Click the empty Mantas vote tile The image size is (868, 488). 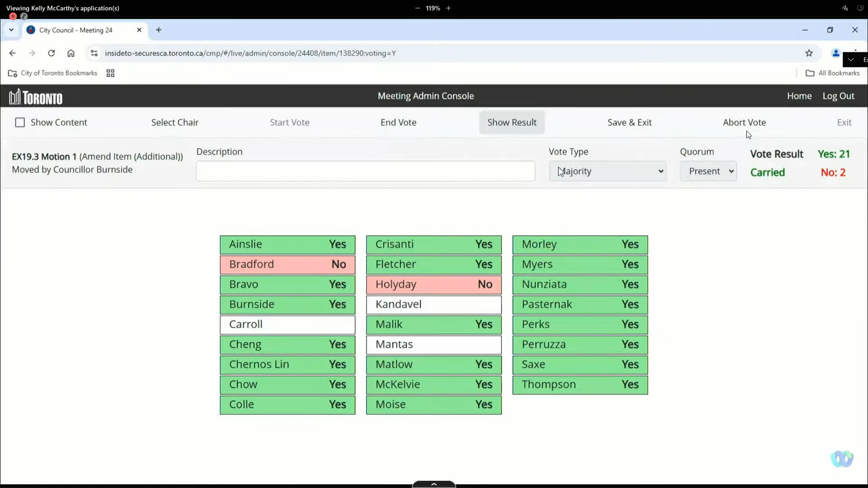pyautogui.click(x=434, y=345)
